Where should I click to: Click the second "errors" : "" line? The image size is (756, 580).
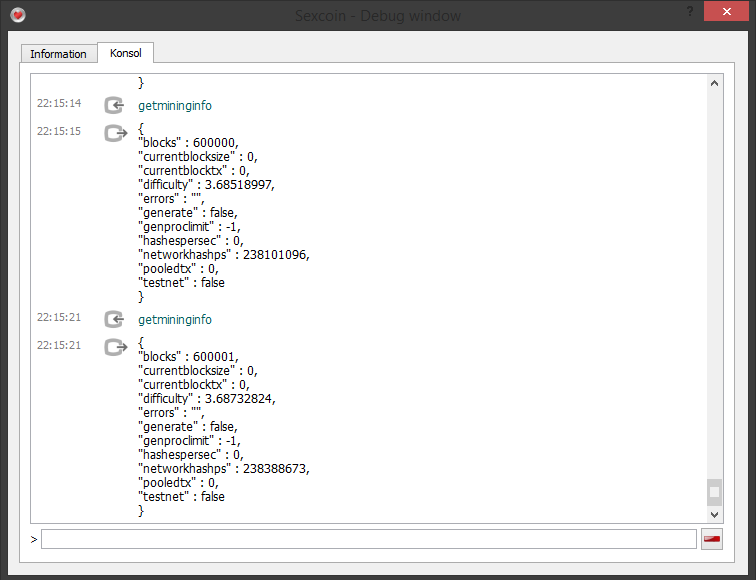coord(171,413)
